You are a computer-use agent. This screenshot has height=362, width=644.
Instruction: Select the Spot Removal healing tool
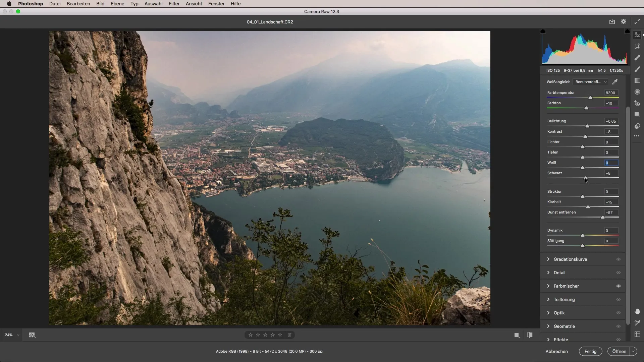[x=637, y=58]
